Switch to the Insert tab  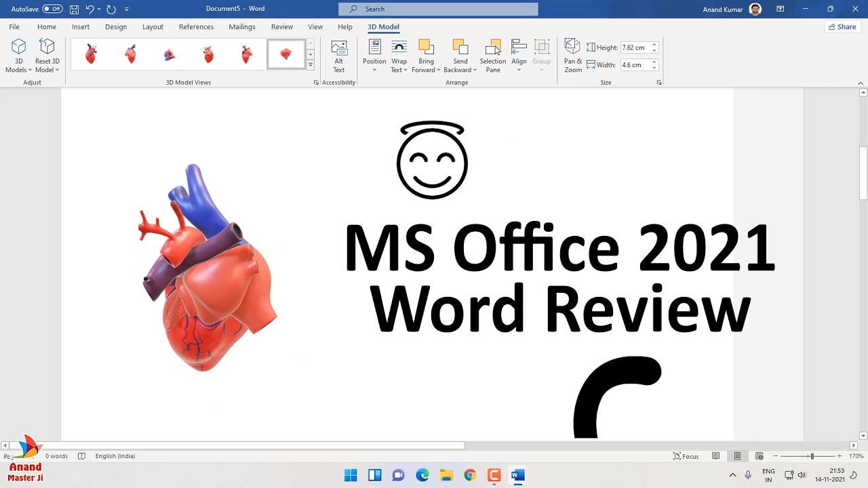81,26
